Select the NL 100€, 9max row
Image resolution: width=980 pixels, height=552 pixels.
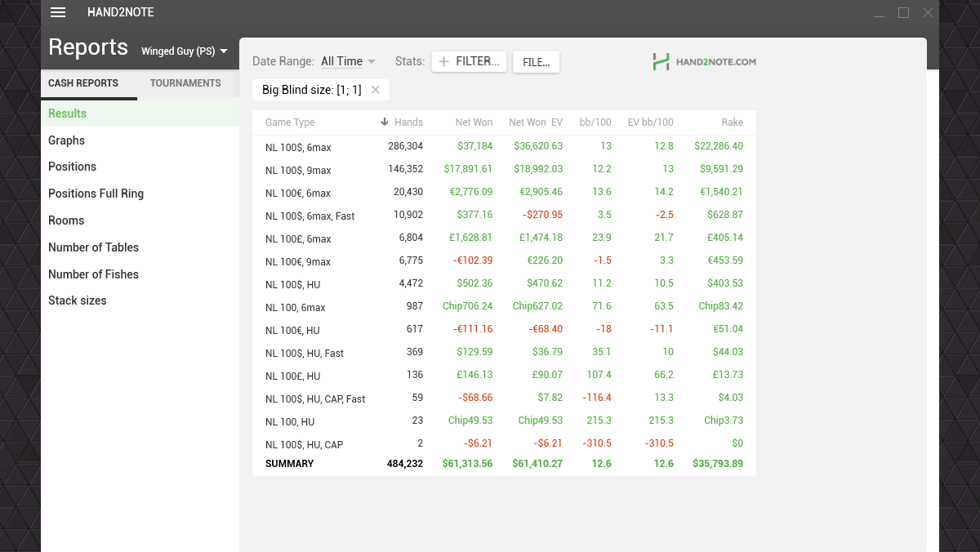[504, 261]
